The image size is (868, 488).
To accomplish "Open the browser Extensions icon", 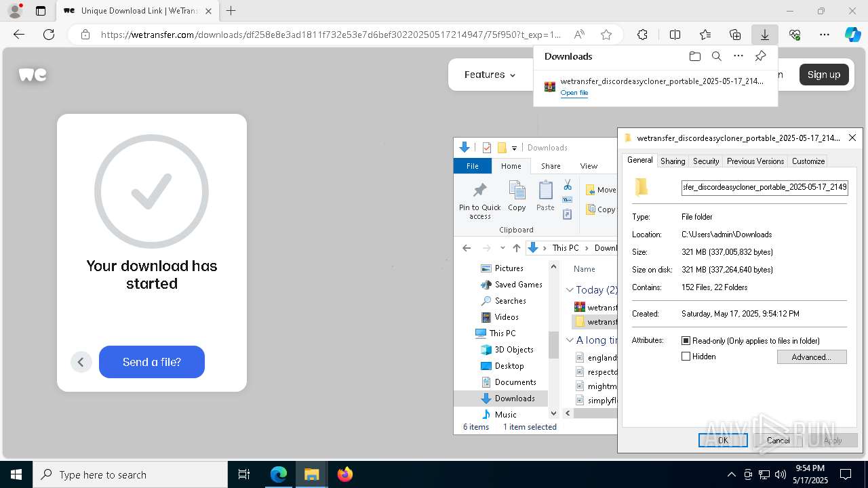I will pos(642,35).
